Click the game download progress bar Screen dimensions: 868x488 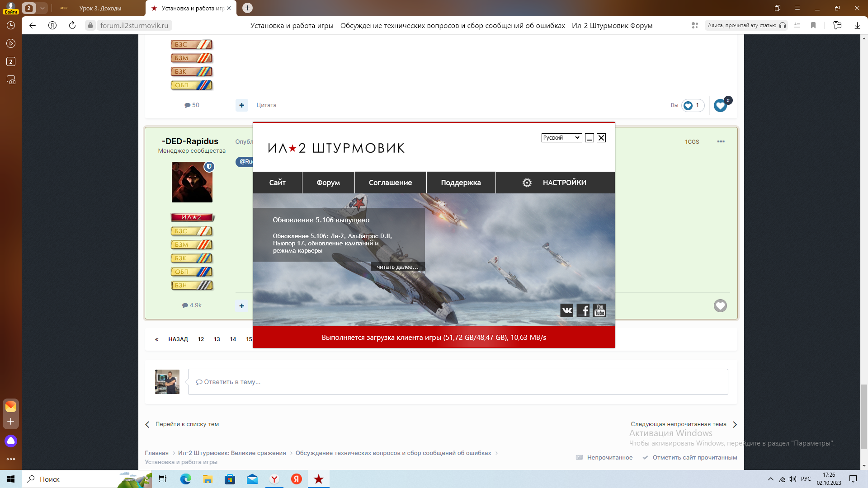[x=434, y=338]
